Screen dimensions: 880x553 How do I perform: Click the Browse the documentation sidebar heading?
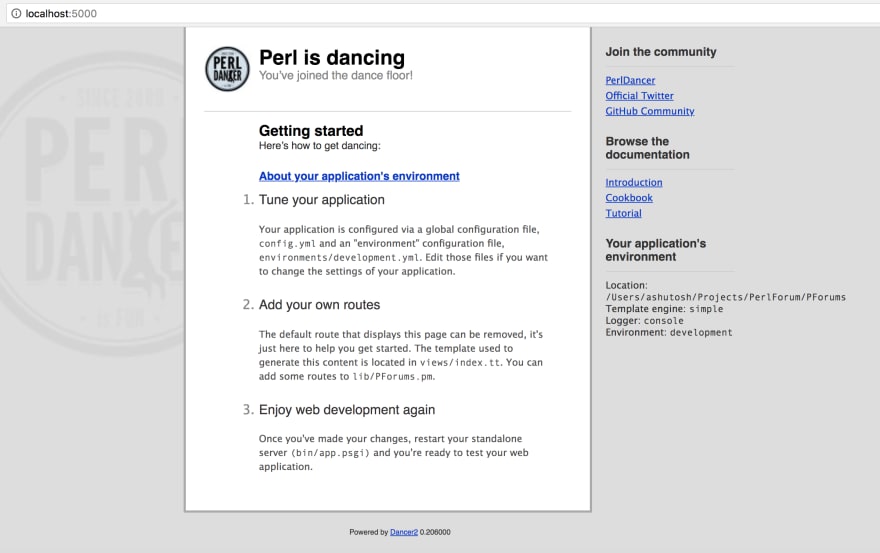coord(647,148)
